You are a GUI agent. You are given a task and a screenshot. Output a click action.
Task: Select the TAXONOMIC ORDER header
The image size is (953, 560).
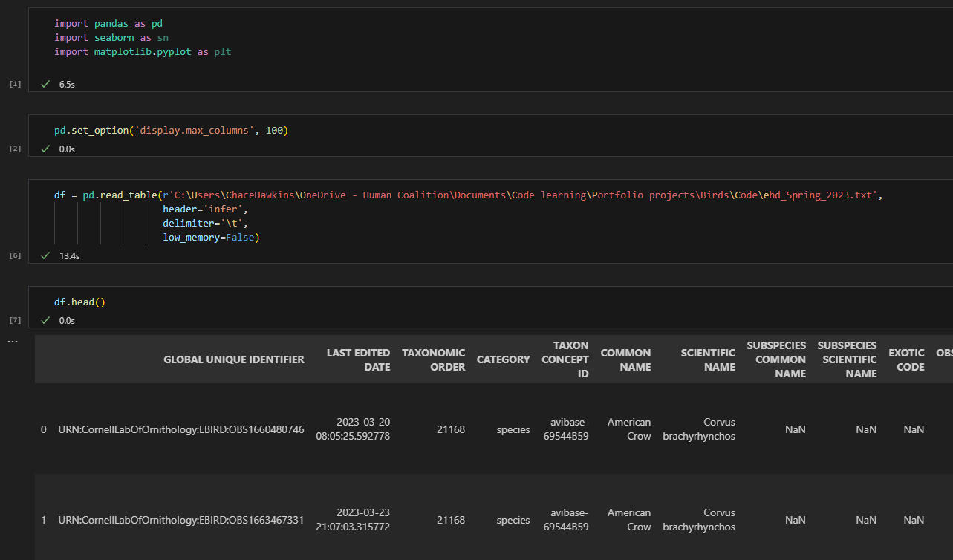point(433,359)
